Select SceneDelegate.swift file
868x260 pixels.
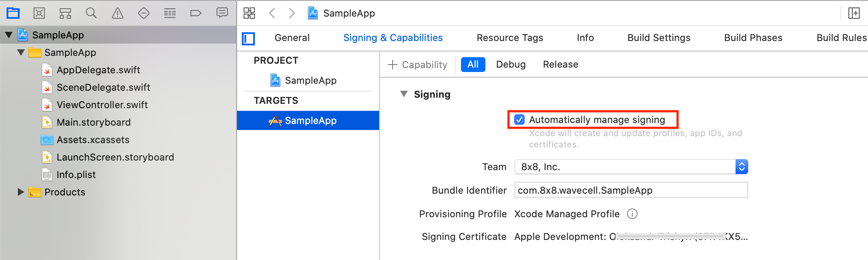pos(103,87)
